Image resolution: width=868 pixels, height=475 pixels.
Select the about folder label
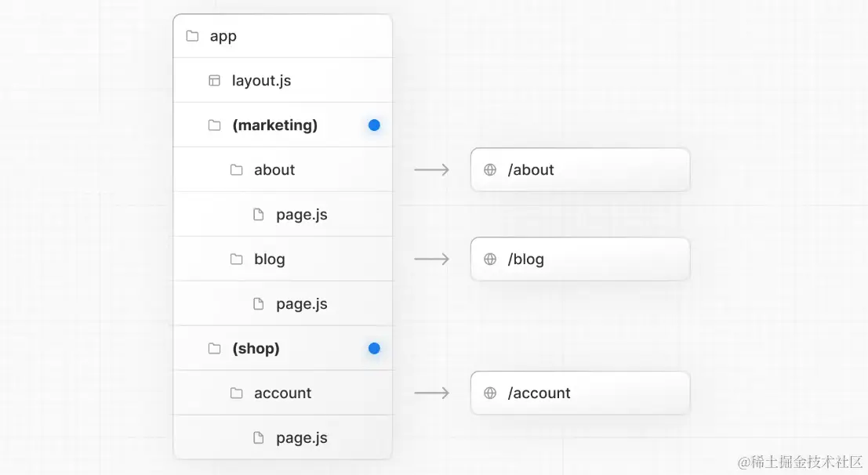point(274,170)
